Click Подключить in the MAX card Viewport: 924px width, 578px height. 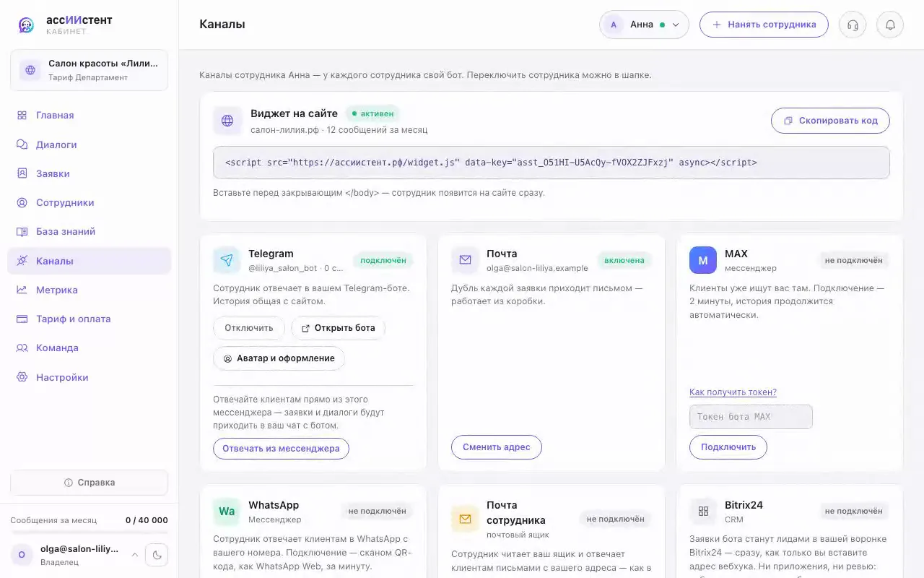coord(728,447)
